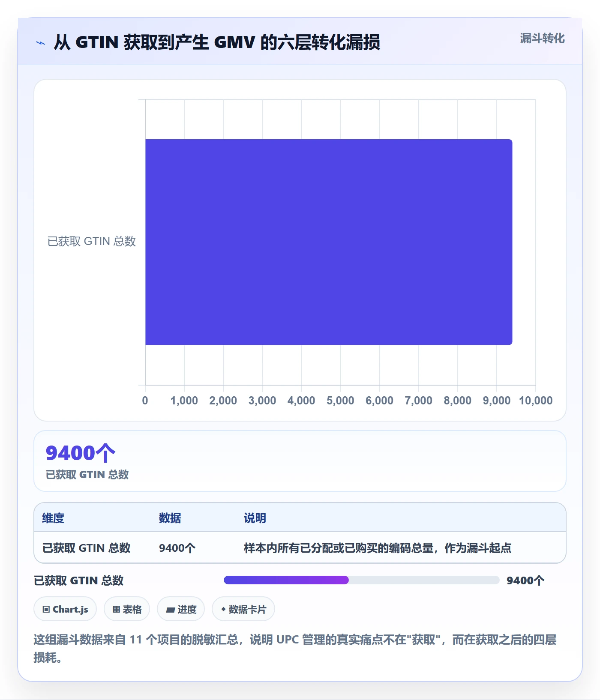Image resolution: width=600 pixels, height=700 pixels.
Task: Click the 1,000 x-axis tick label
Action: [184, 401]
